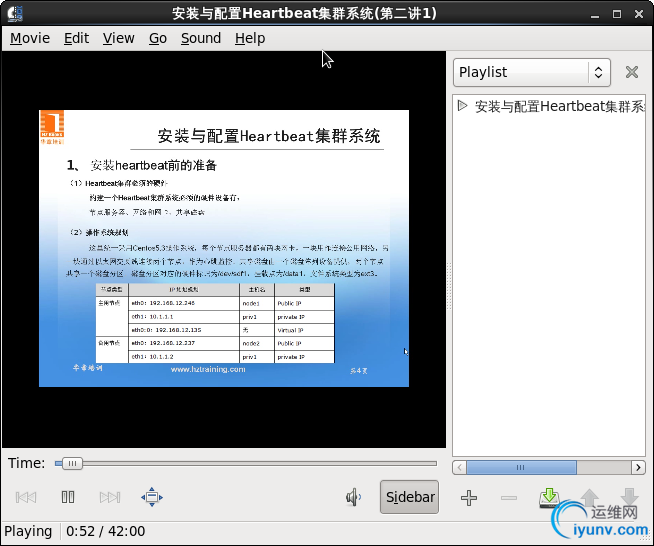
Task: Click the next chapter button
Action: 110,497
